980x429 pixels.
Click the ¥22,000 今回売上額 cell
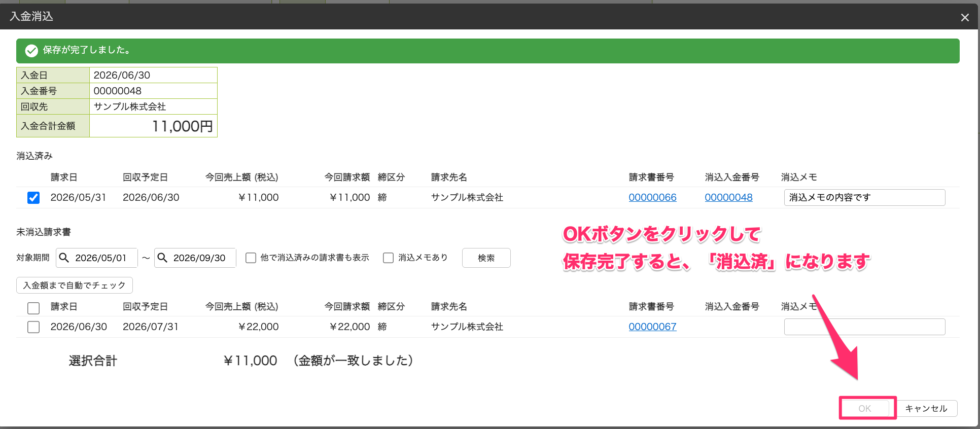258,327
